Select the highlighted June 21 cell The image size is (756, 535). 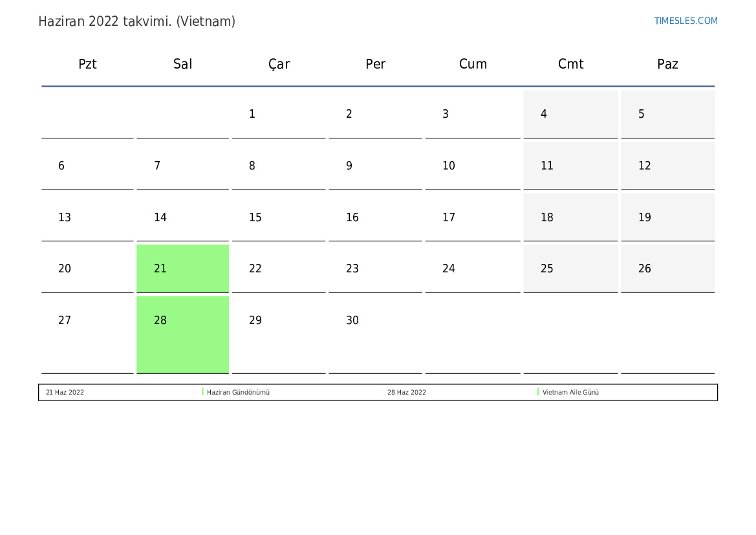click(x=183, y=268)
